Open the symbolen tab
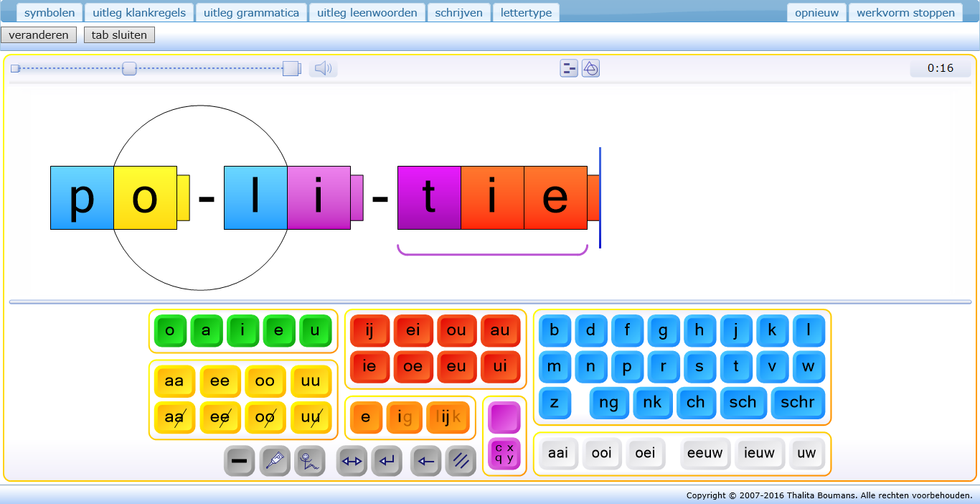The height and width of the screenshot is (504, 980). click(x=50, y=13)
